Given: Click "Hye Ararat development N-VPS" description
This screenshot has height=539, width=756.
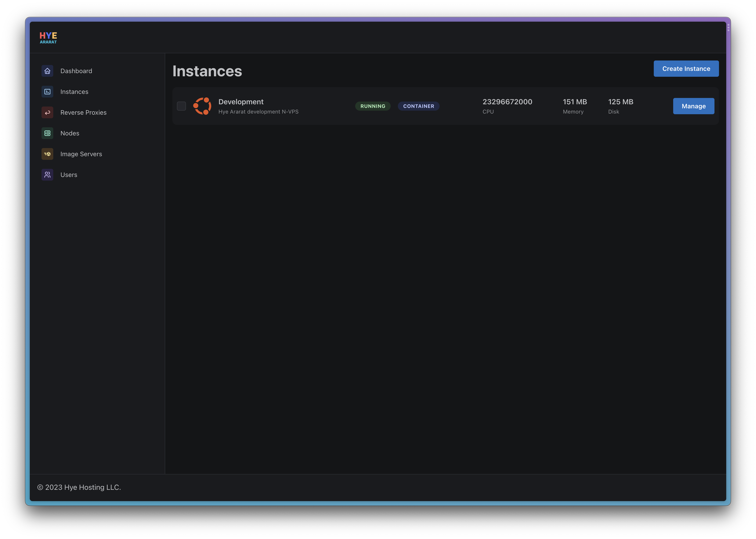Looking at the screenshot, I should (x=258, y=112).
